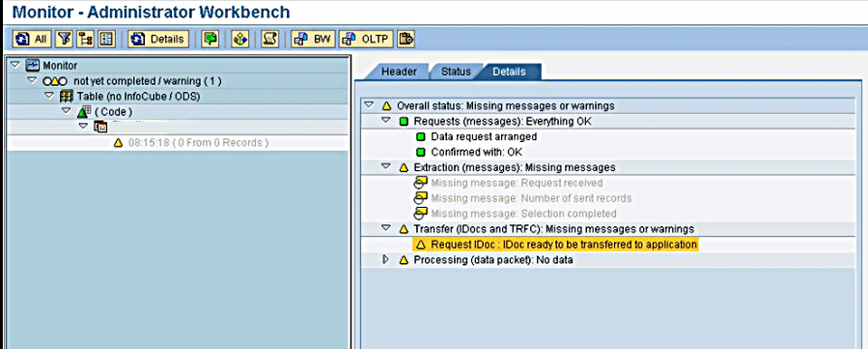
Task: Click green status icon for Requests (messages)
Action: coord(404,121)
